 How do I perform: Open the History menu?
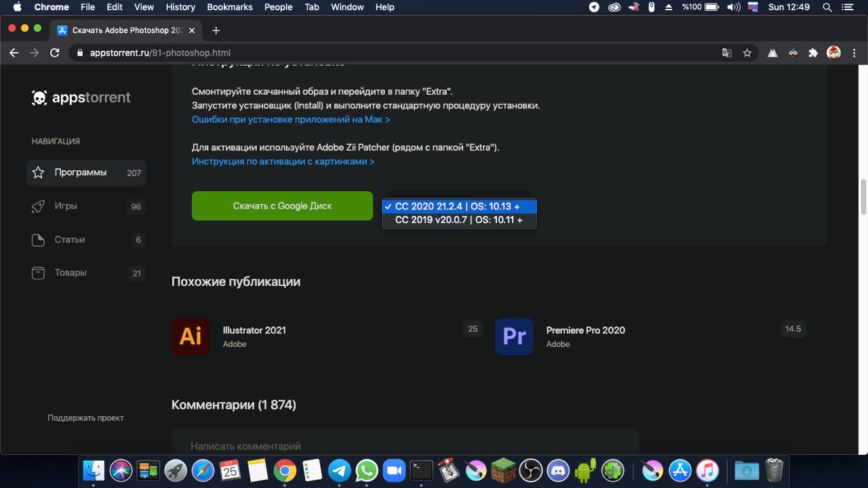coord(180,7)
